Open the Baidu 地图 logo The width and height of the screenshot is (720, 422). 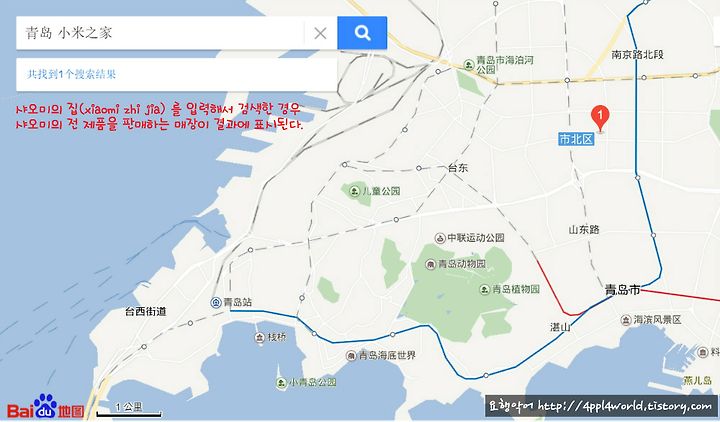[x=45, y=406]
